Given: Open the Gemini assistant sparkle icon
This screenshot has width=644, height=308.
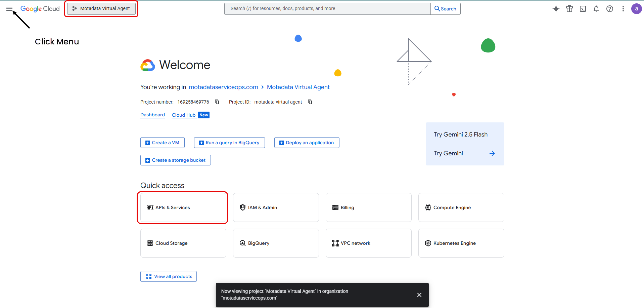Looking at the screenshot, I should [x=556, y=9].
